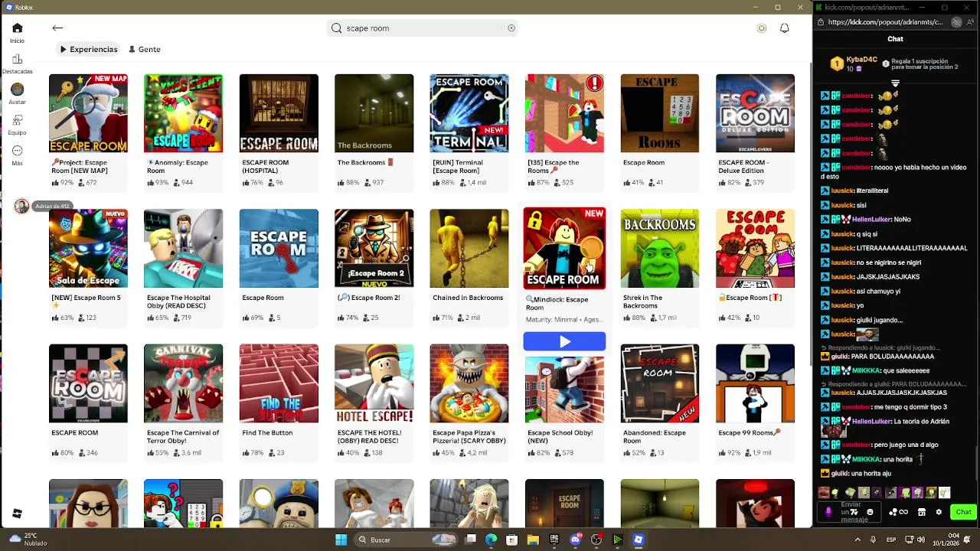Click the Buscar taskbar search box
This screenshot has width=980, height=551.
(x=404, y=540)
